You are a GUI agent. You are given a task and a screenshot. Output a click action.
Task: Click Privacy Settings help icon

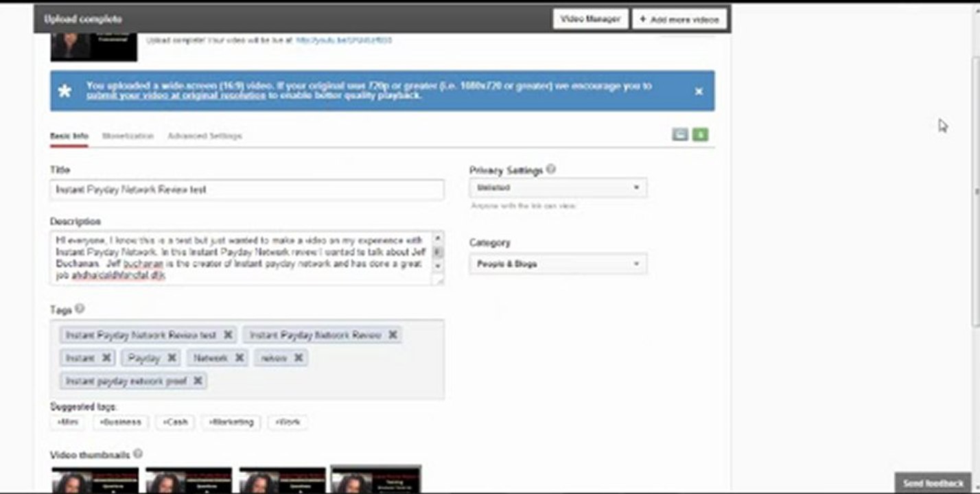551,169
